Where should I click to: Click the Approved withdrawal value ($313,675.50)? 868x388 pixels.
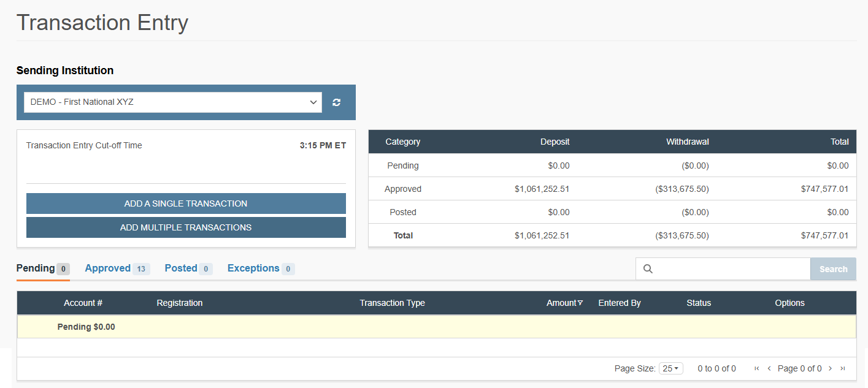pos(682,189)
